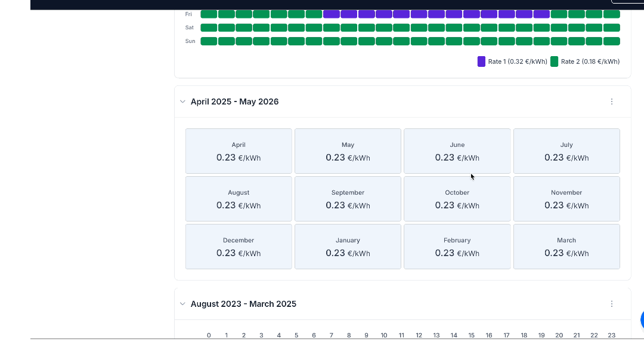
Task: Click the first purple cell in Fri row
Action: (332, 14)
